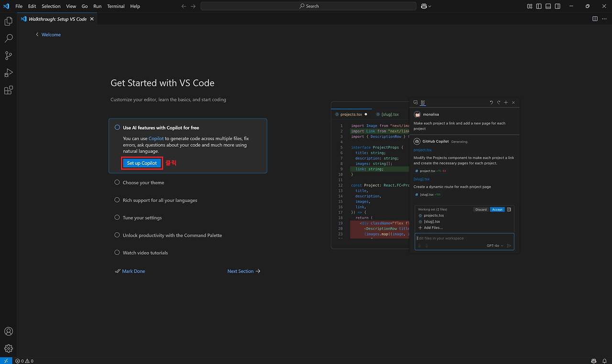The width and height of the screenshot is (612, 364).
Task: Open the Manage gear icon
Action: point(8,348)
